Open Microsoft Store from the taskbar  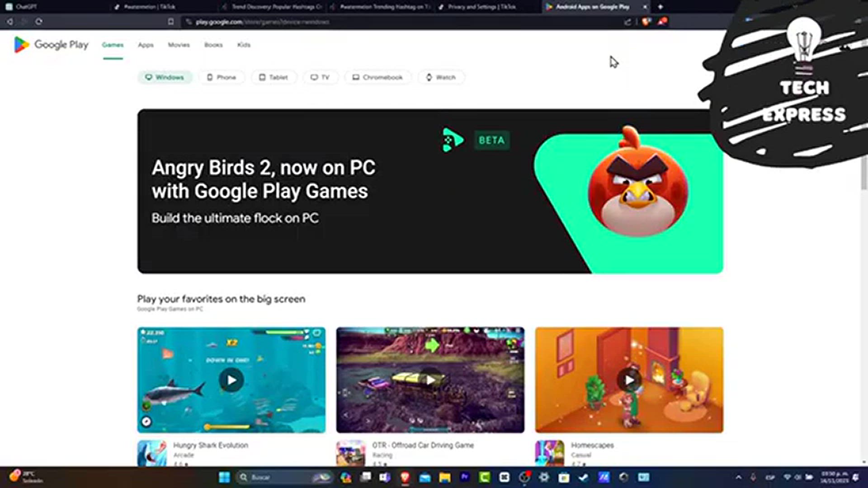tap(564, 477)
